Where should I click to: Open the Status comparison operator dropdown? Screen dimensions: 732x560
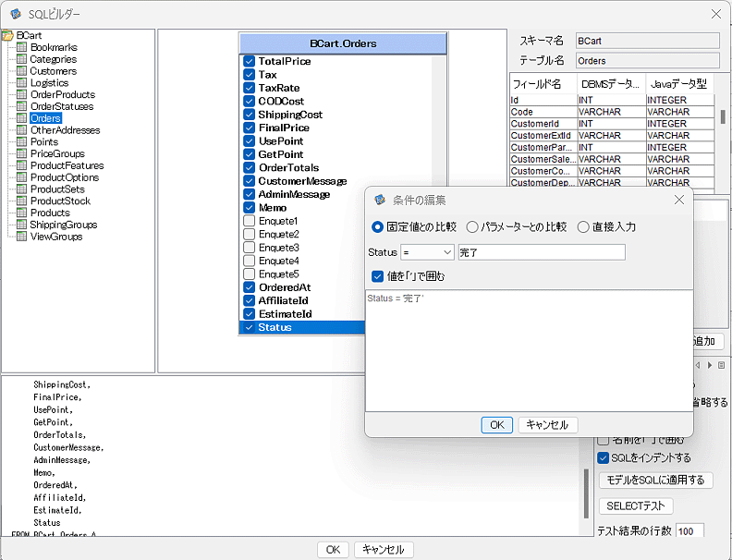[427, 252]
